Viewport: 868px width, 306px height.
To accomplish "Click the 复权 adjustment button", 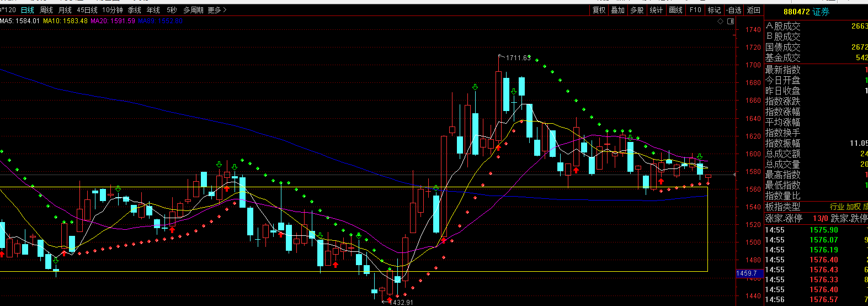I will point(599,10).
